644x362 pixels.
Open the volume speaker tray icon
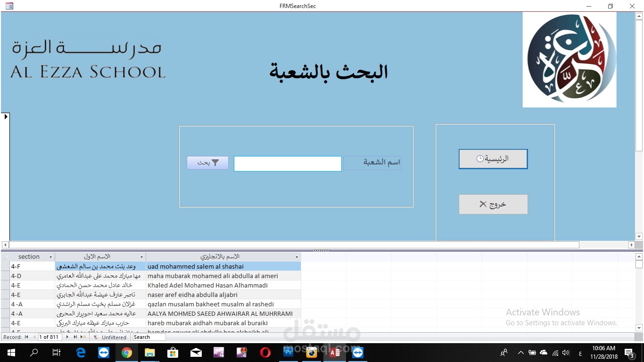point(566,352)
